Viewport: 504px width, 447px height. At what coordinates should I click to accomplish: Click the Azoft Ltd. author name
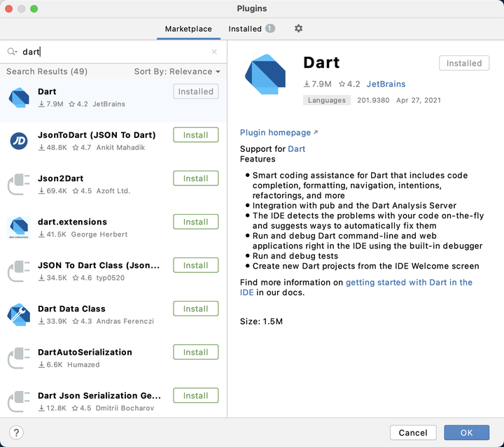point(113,191)
